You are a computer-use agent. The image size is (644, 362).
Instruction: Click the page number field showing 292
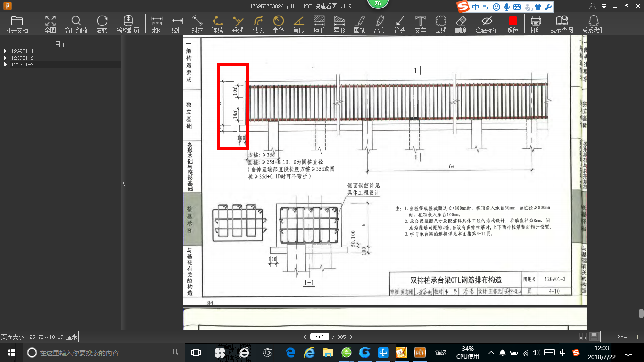[319, 337]
